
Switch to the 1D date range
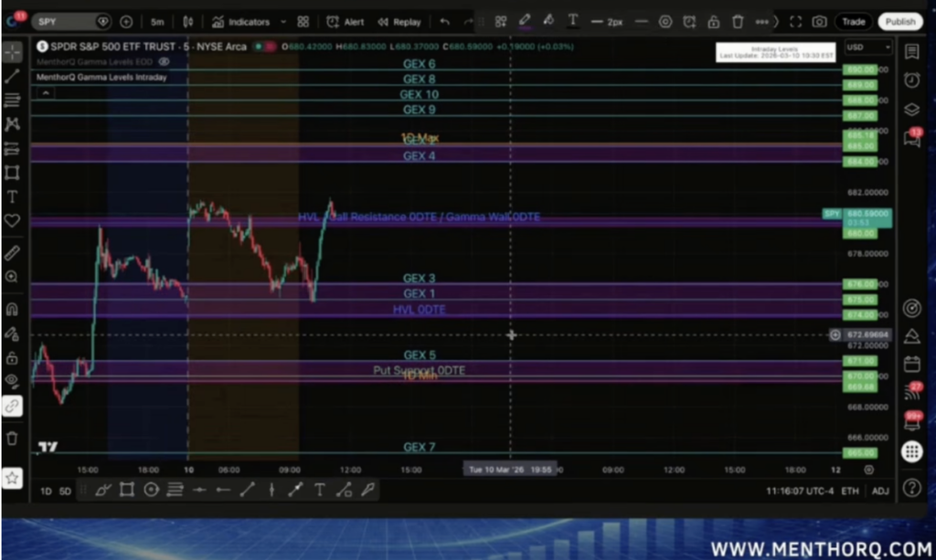[46, 491]
